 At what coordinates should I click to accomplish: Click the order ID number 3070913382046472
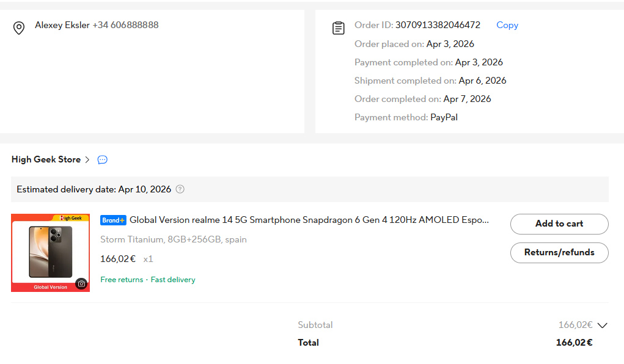click(438, 25)
